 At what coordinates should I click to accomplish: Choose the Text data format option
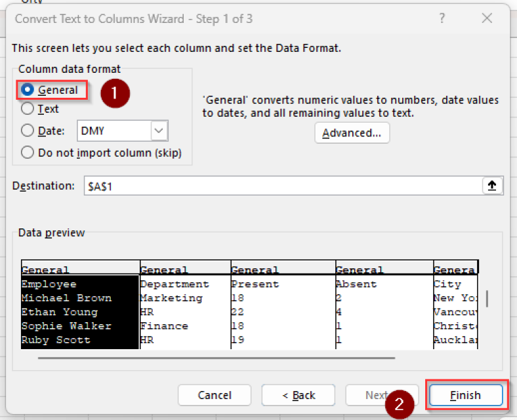point(28,109)
